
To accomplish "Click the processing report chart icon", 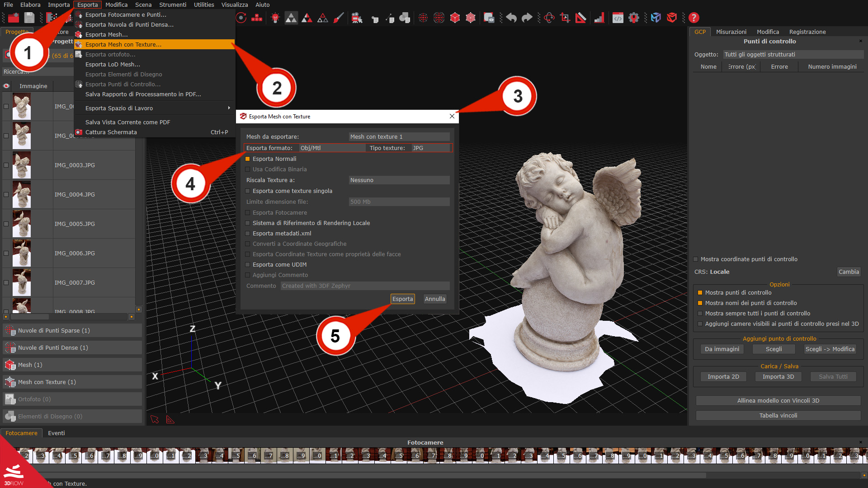I will coord(600,18).
